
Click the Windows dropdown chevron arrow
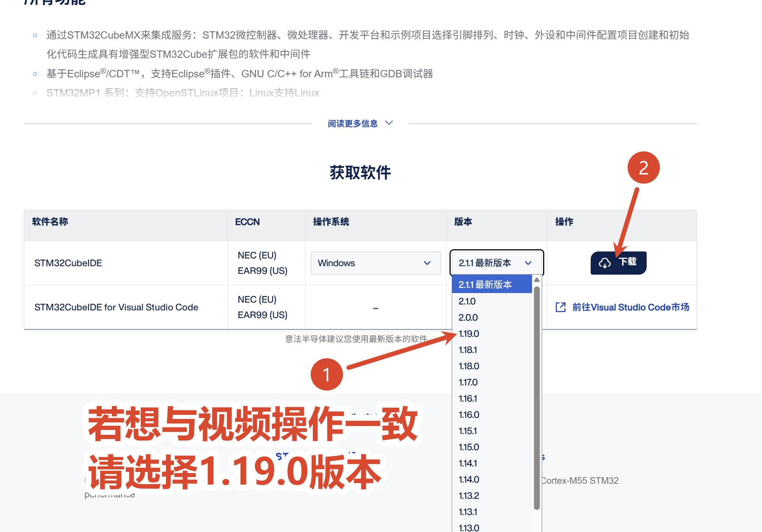pos(427,263)
